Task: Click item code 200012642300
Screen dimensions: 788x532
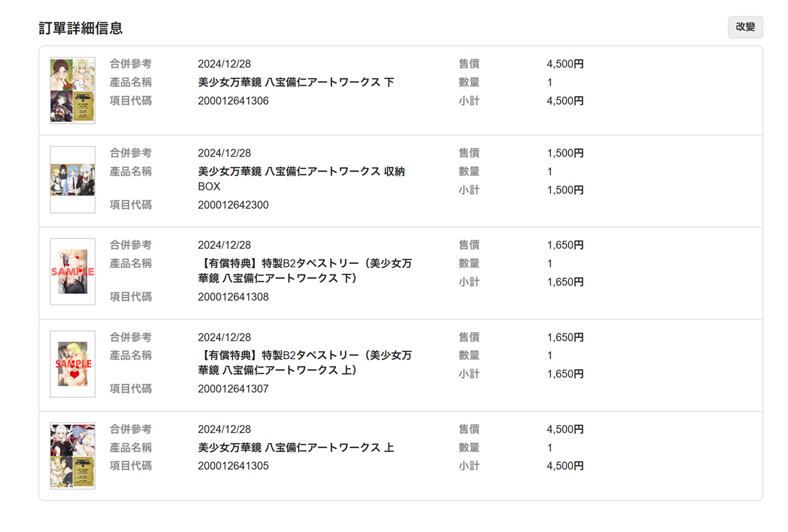Action: pos(233,205)
